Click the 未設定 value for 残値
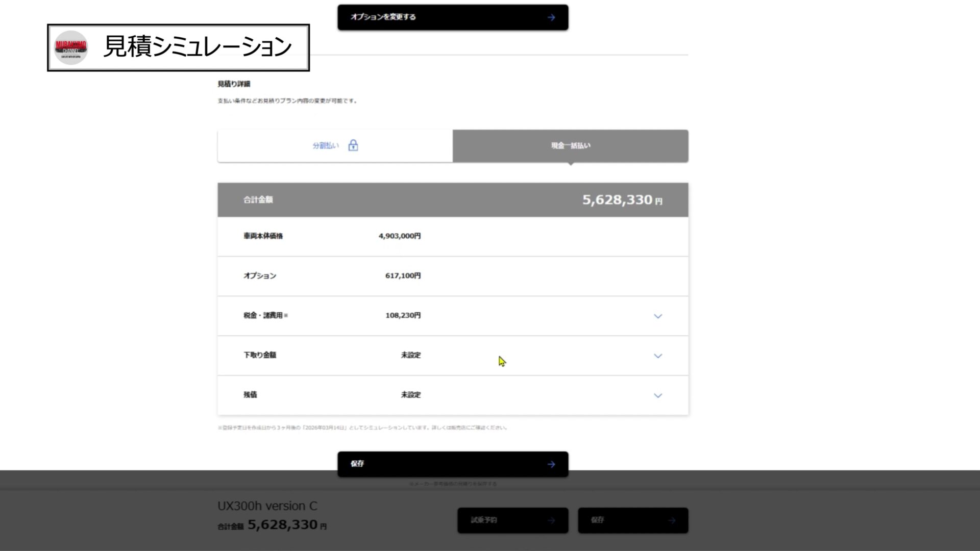 point(410,395)
